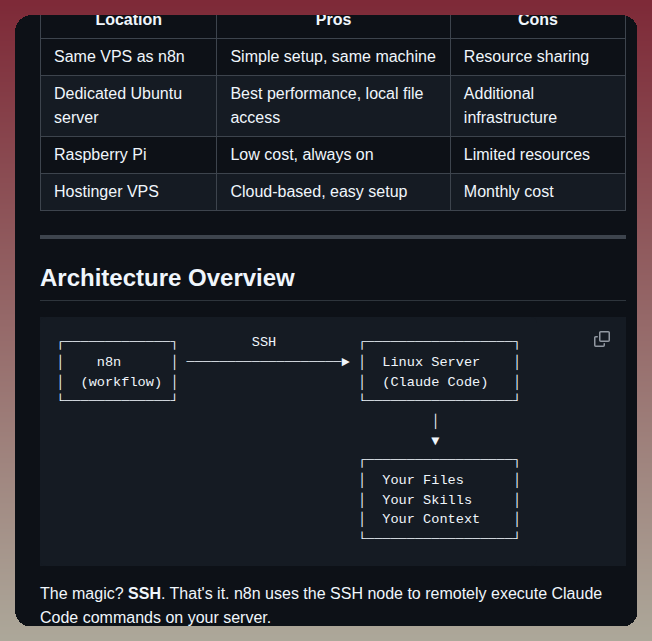652x641 pixels.
Task: Select the 'Raspberry Pi' table cell
Action: [128, 155]
